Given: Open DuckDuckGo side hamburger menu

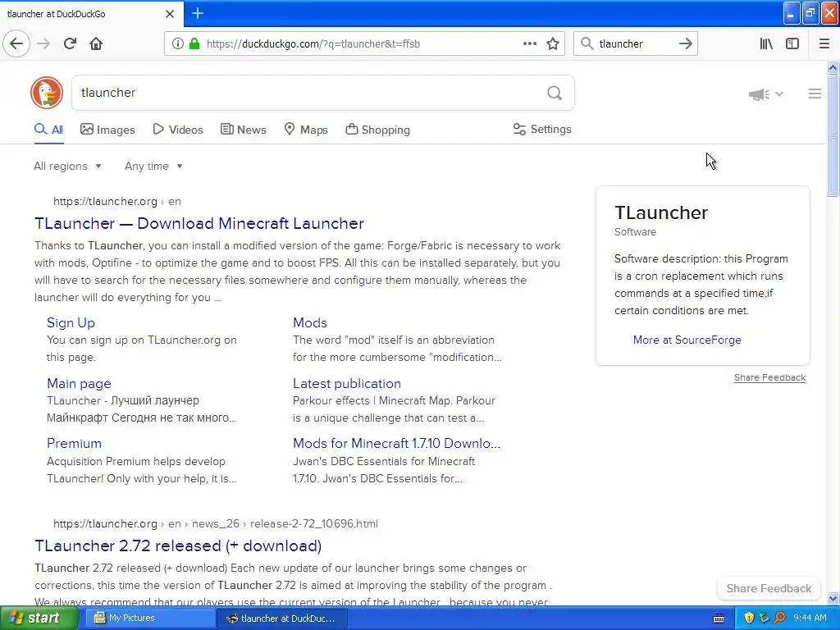Looking at the screenshot, I should [x=815, y=94].
